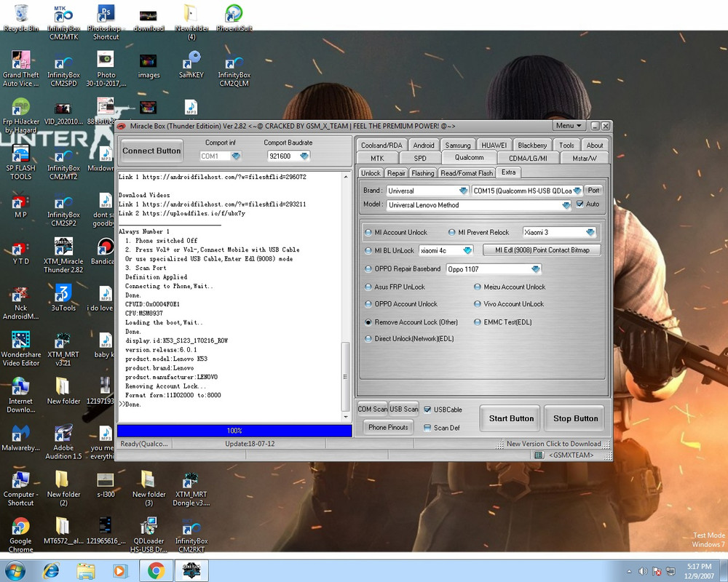Open Grand Theft Auto Vice icon
Image resolution: width=728 pixels, height=582 pixels.
tap(21, 68)
